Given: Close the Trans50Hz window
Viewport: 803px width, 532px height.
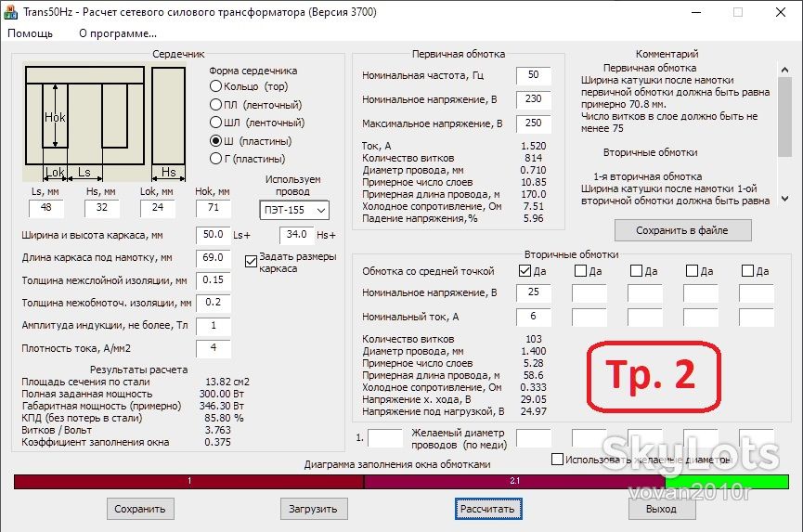Looking at the screenshot, I should pyautogui.click(x=781, y=12).
